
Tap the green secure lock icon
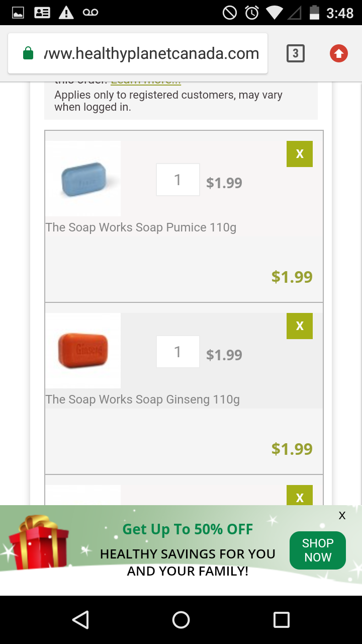(28, 53)
